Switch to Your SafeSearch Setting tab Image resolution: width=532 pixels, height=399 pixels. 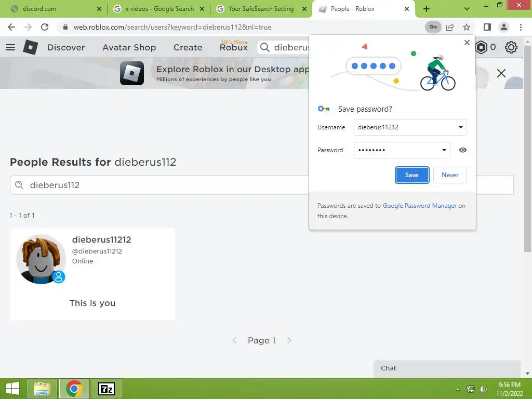261,9
